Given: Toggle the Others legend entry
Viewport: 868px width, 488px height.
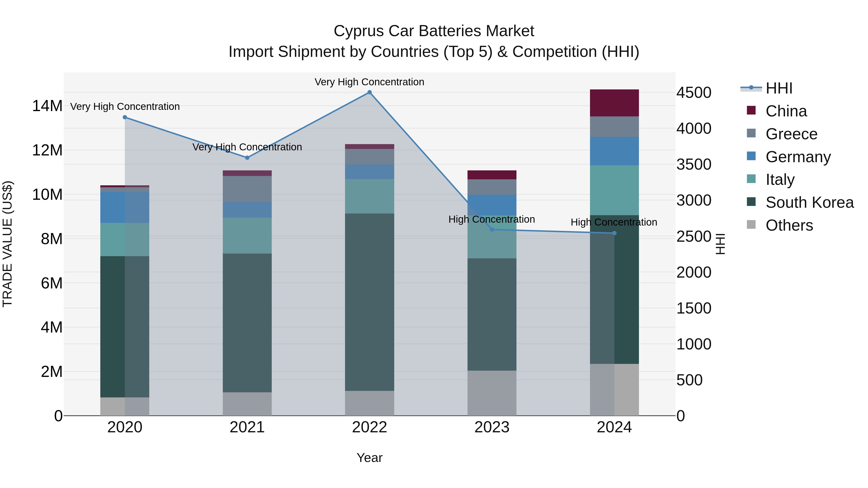Looking at the screenshot, I should coord(780,225).
